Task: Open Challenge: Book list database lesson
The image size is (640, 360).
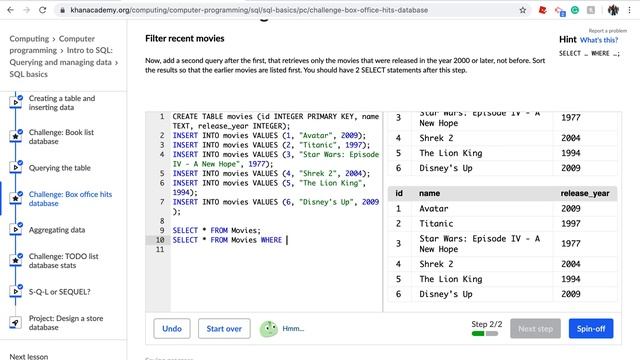Action: click(61, 137)
